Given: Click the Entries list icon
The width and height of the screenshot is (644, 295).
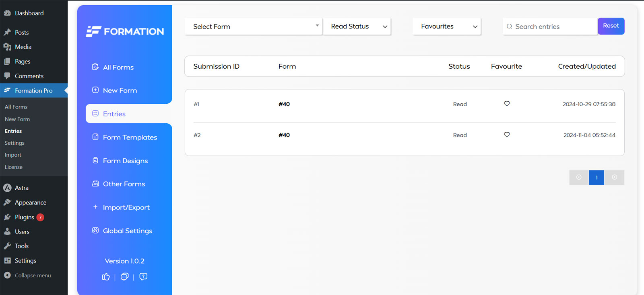Looking at the screenshot, I should (x=95, y=113).
